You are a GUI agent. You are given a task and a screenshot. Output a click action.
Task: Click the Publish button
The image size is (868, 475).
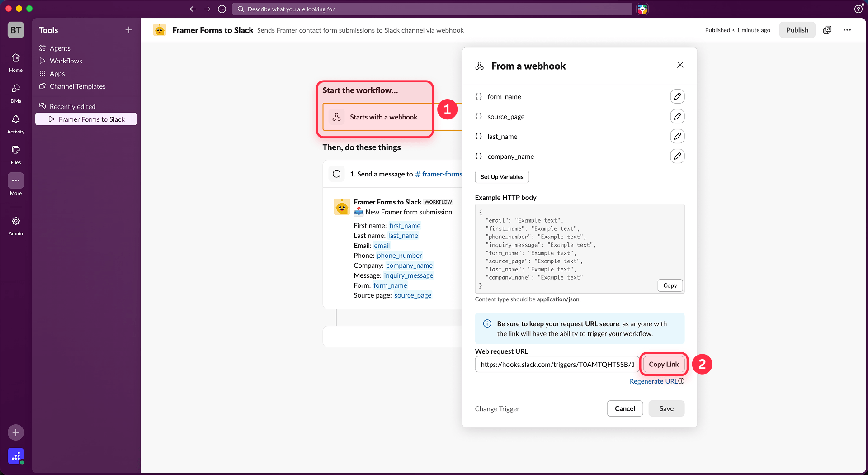pos(797,30)
